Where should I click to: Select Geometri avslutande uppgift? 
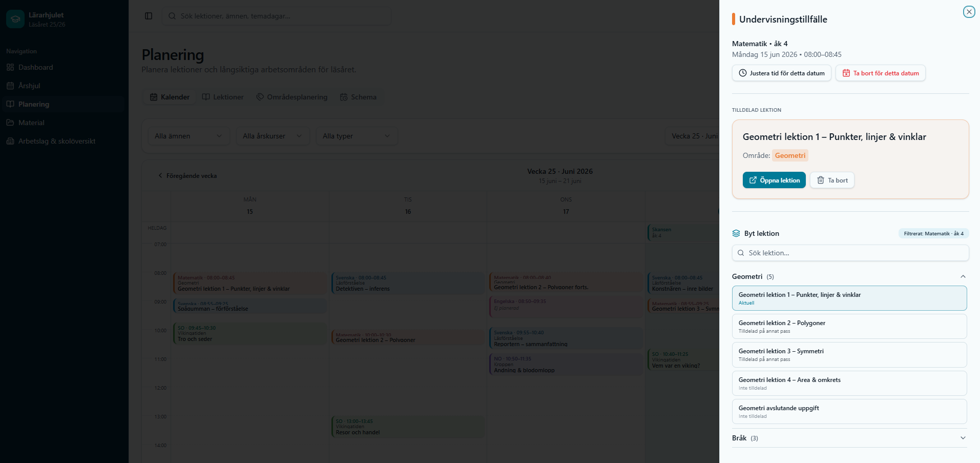[x=849, y=411]
